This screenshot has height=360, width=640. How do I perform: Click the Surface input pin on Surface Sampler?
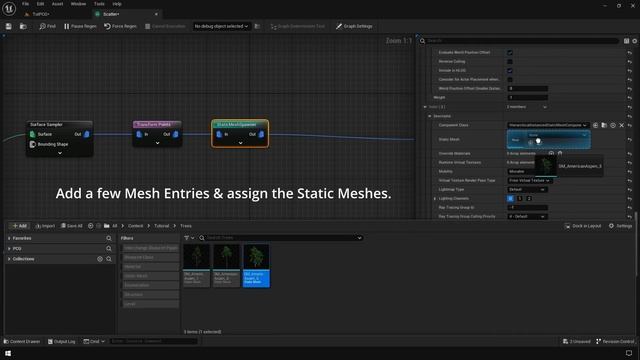[33, 134]
